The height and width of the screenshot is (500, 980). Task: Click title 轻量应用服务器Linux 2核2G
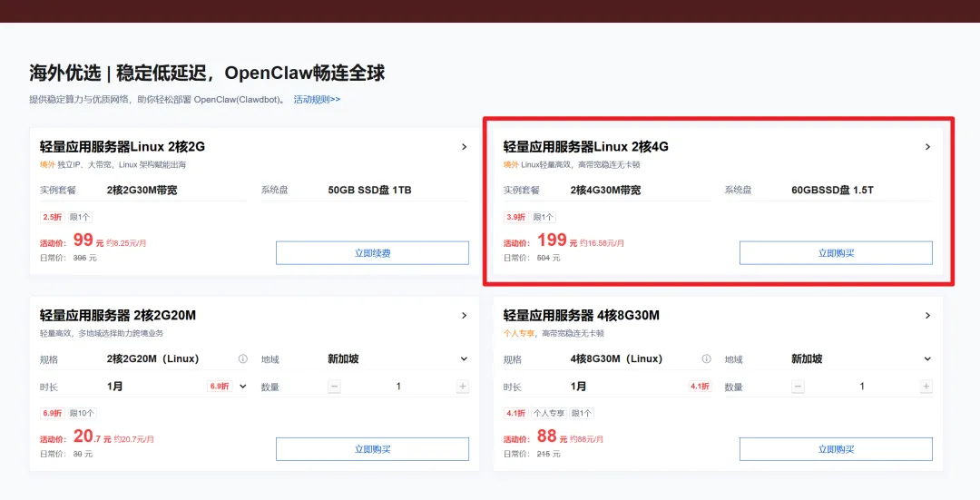(122, 147)
